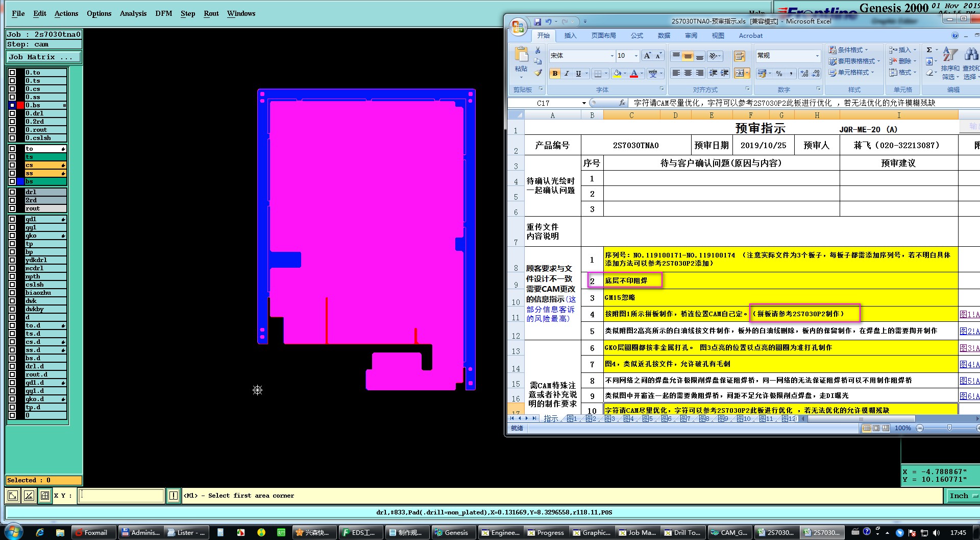This screenshot has width=980, height=540.
Task: Click Genesis zoom-area tool beside X Y
Action: tap(13, 496)
